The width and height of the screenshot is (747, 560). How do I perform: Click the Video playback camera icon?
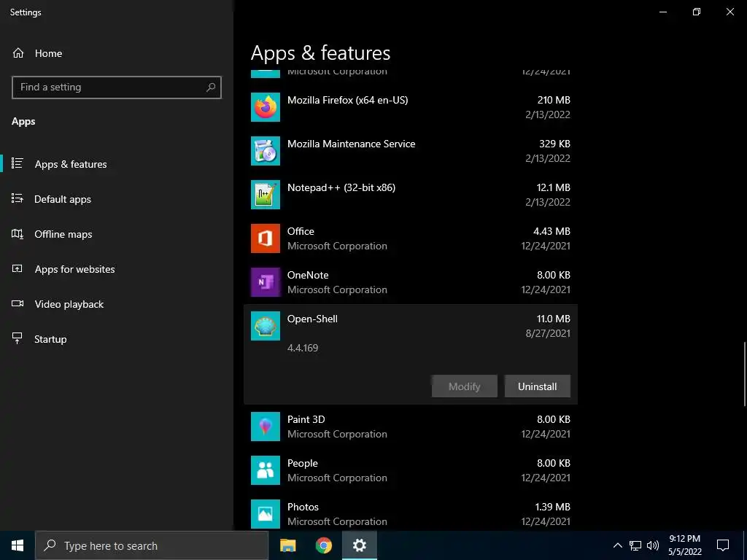pos(18,303)
